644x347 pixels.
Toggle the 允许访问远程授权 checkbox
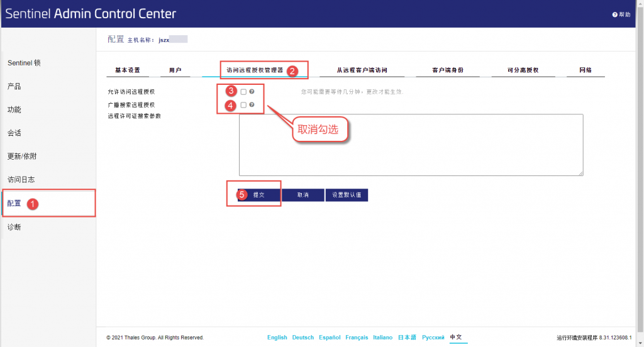[243, 92]
